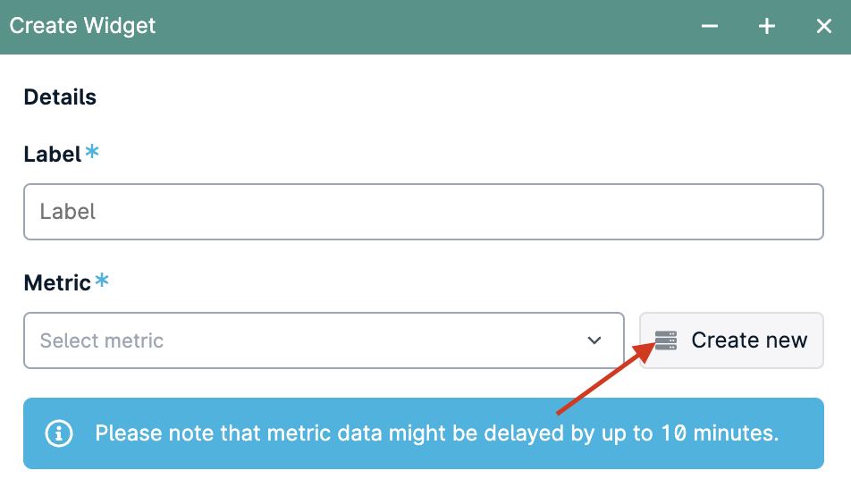Minimize the Create Widget dialog

tap(710, 26)
